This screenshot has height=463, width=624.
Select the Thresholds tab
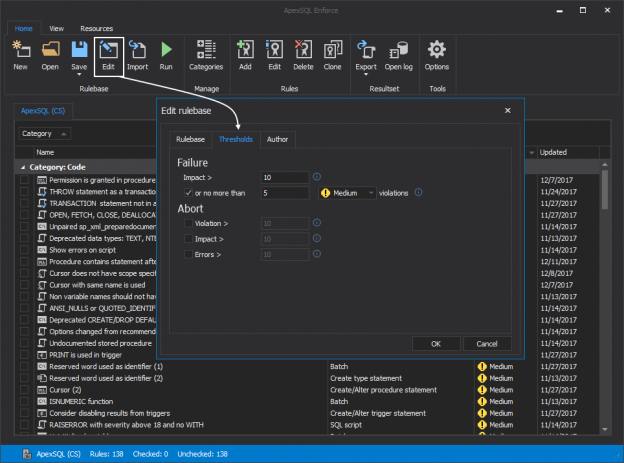(236, 139)
